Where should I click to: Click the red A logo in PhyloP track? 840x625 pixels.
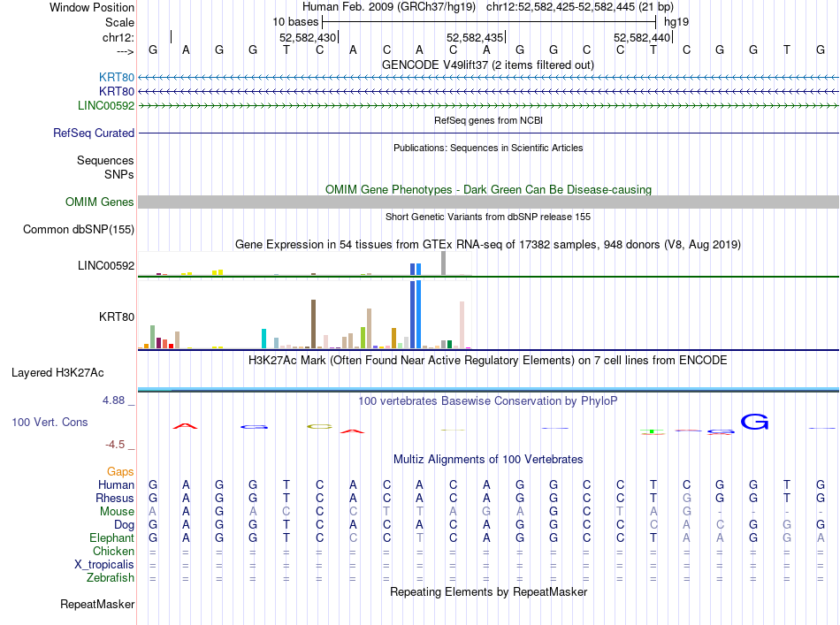[186, 426]
